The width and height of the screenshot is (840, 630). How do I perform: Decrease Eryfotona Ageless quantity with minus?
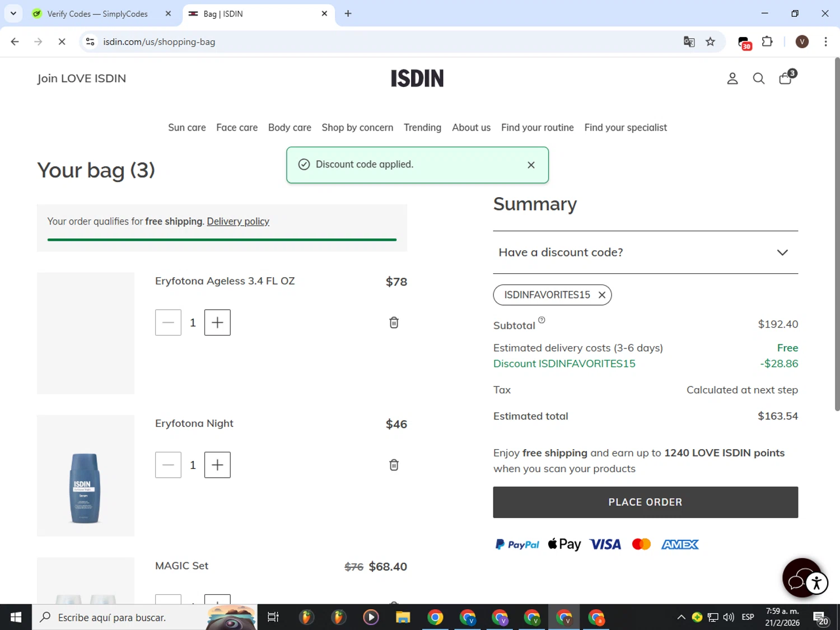(x=168, y=323)
